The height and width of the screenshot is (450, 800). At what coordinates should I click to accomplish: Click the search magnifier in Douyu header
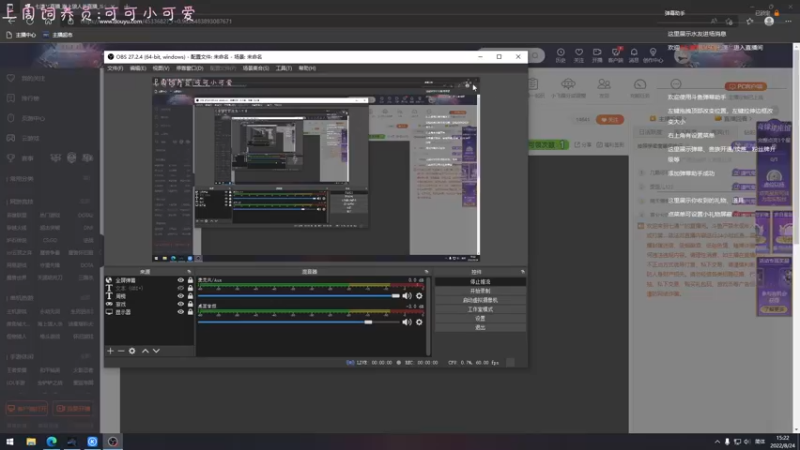535,56
